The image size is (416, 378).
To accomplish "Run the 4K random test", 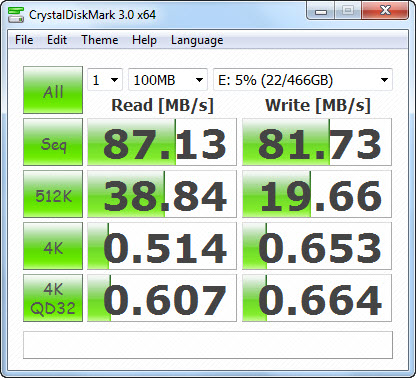I will [53, 246].
